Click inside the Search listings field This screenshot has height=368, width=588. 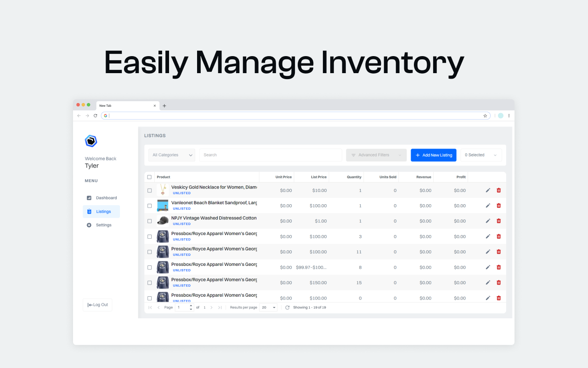pos(270,155)
